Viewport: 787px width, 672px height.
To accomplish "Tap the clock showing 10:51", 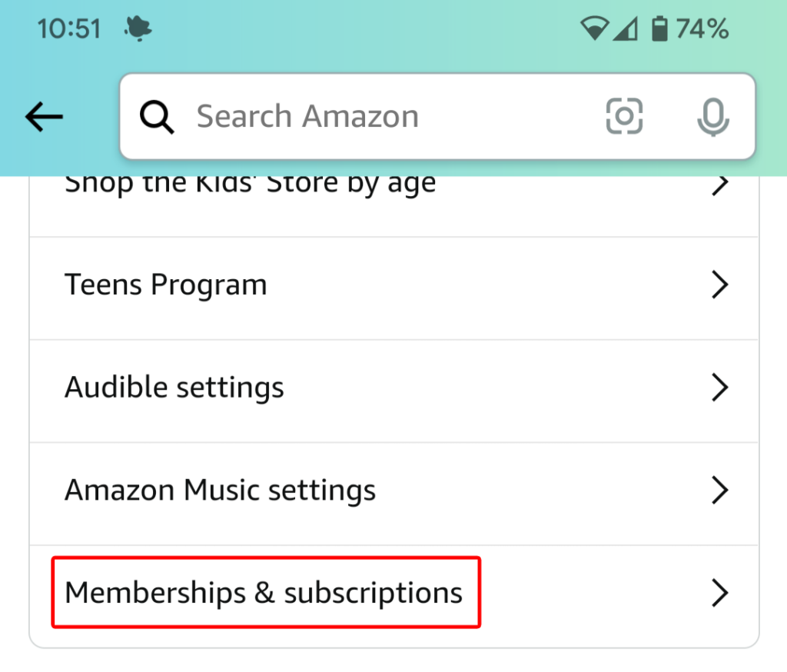I will [69, 28].
